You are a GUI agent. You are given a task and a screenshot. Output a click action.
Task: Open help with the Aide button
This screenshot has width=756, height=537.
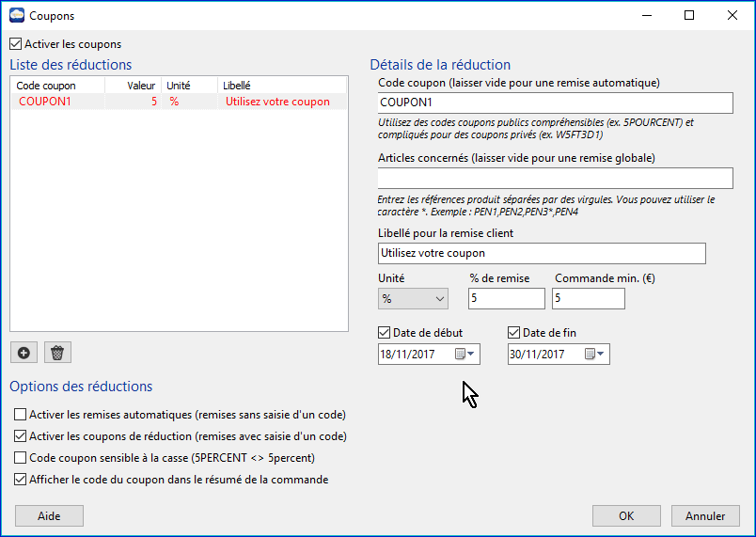[x=49, y=515]
